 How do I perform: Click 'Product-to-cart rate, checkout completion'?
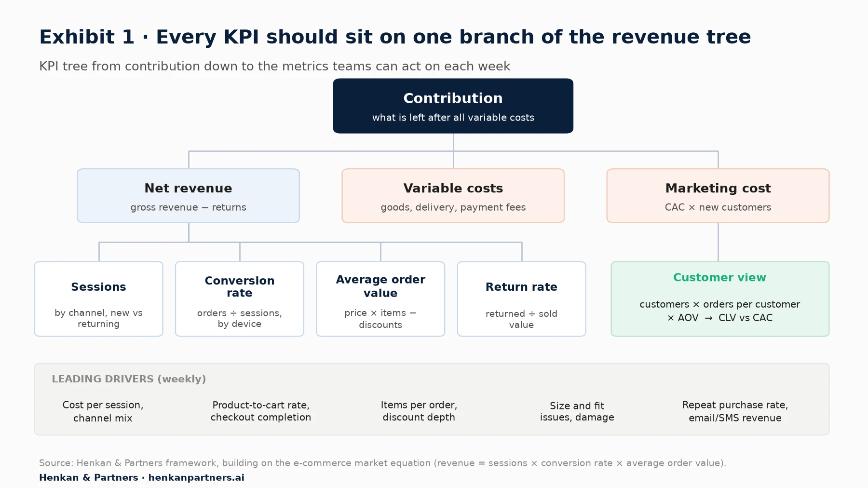point(261,411)
